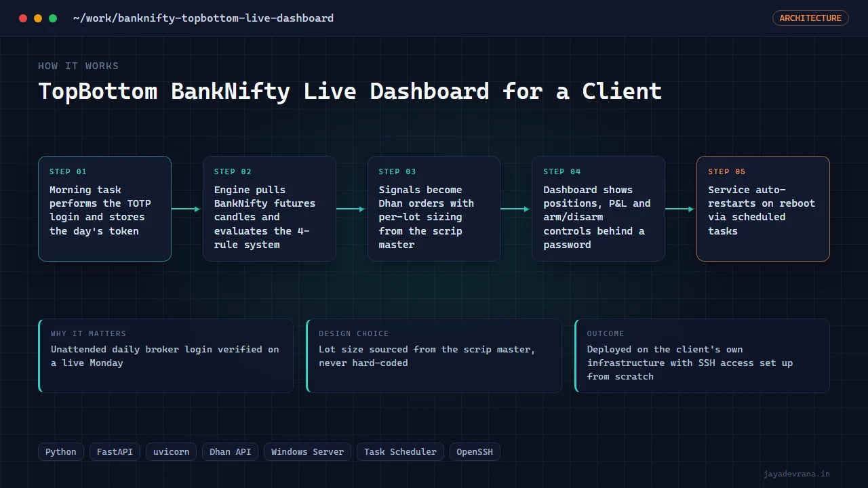Click the Task Scheduler tag
Screen dimensions: 868x488
point(400,452)
